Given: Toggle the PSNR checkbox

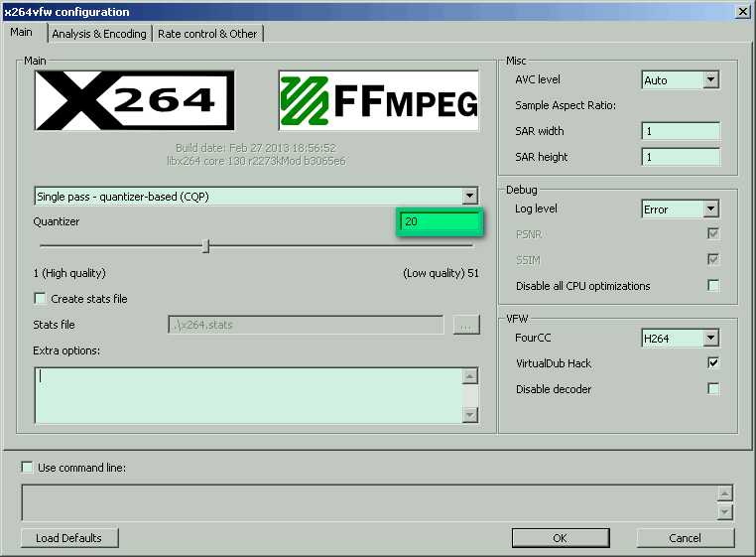Looking at the screenshot, I should pyautogui.click(x=713, y=234).
